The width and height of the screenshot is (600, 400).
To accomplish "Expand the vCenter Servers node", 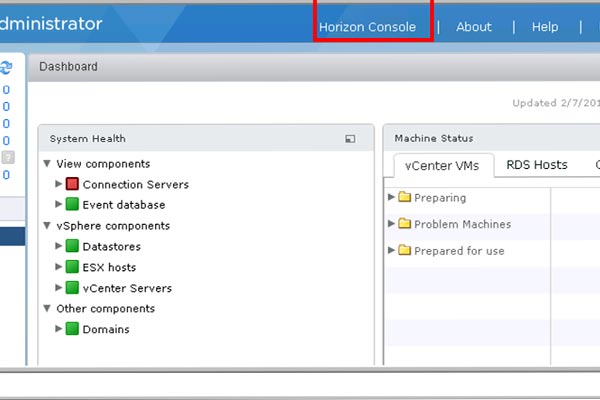I will (x=59, y=287).
